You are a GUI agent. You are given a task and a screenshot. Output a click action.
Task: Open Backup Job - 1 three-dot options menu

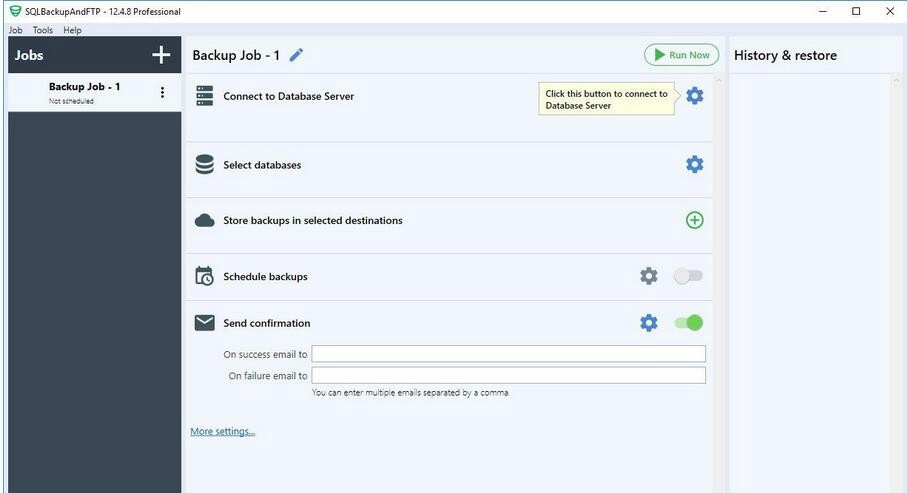[x=163, y=92]
